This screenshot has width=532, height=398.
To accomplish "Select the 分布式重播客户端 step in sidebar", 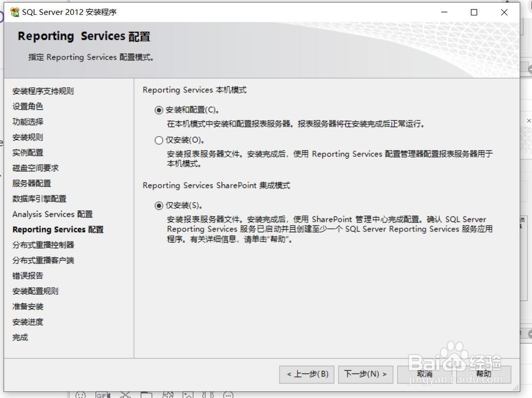I will point(43,260).
